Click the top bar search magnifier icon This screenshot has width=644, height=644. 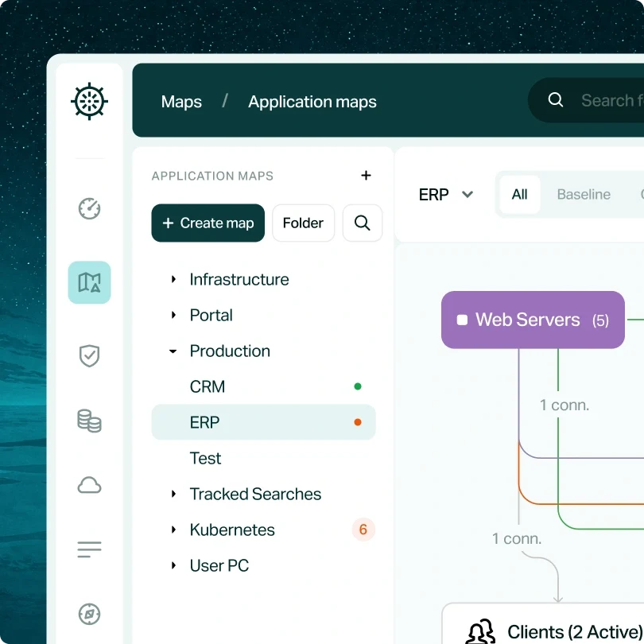555,99
